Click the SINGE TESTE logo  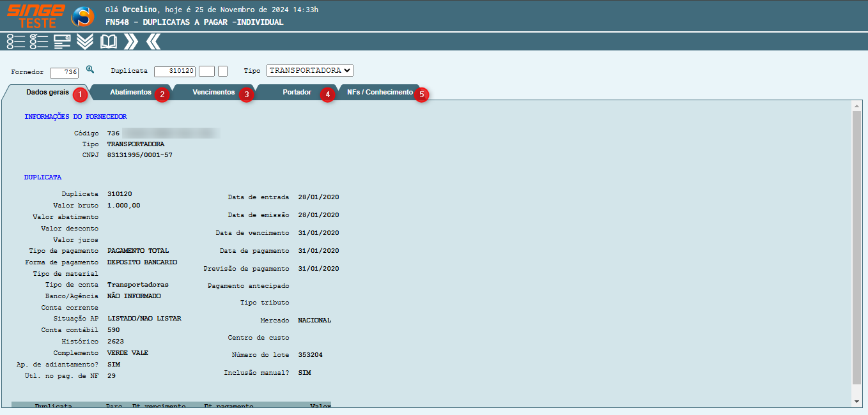click(35, 16)
